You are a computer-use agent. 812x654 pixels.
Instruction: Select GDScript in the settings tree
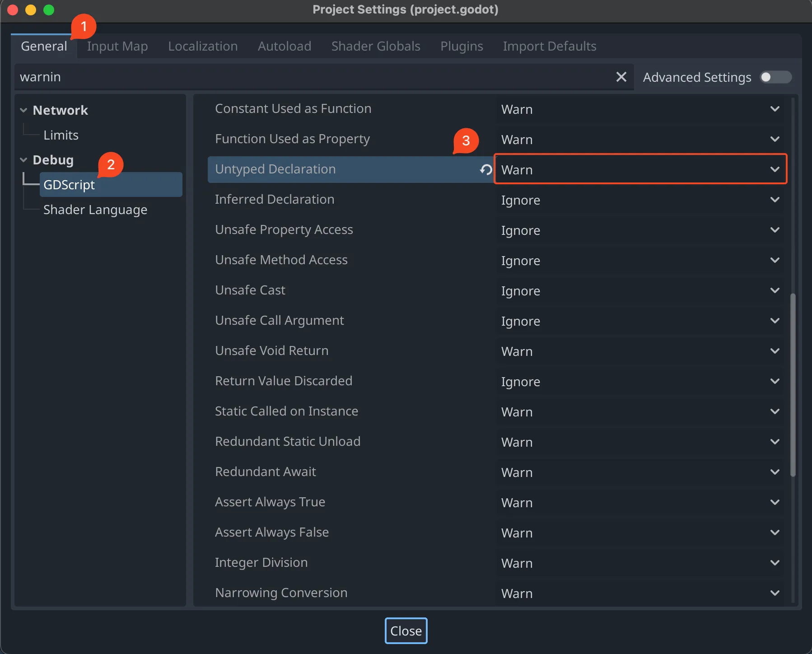[111, 185]
